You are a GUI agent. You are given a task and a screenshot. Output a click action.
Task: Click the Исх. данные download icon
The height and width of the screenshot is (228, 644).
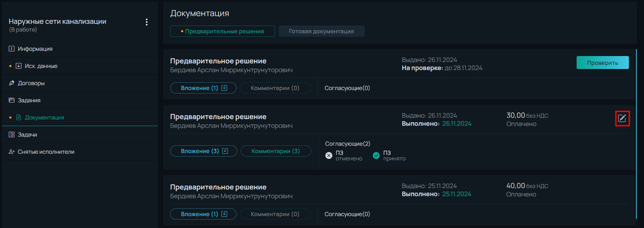click(19, 66)
